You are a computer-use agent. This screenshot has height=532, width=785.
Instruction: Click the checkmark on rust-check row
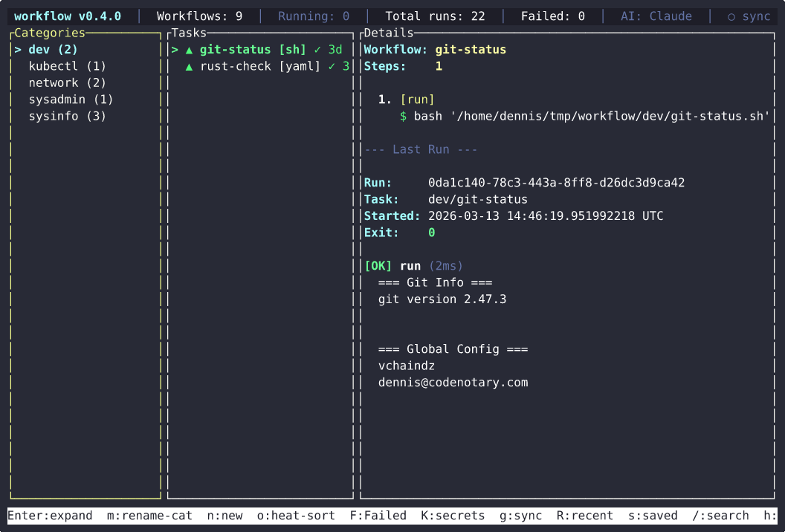click(x=332, y=66)
